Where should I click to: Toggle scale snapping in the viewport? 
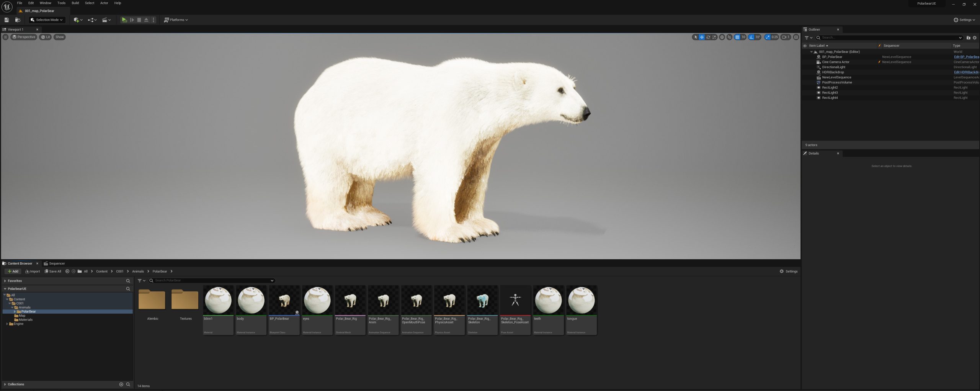[x=767, y=37]
